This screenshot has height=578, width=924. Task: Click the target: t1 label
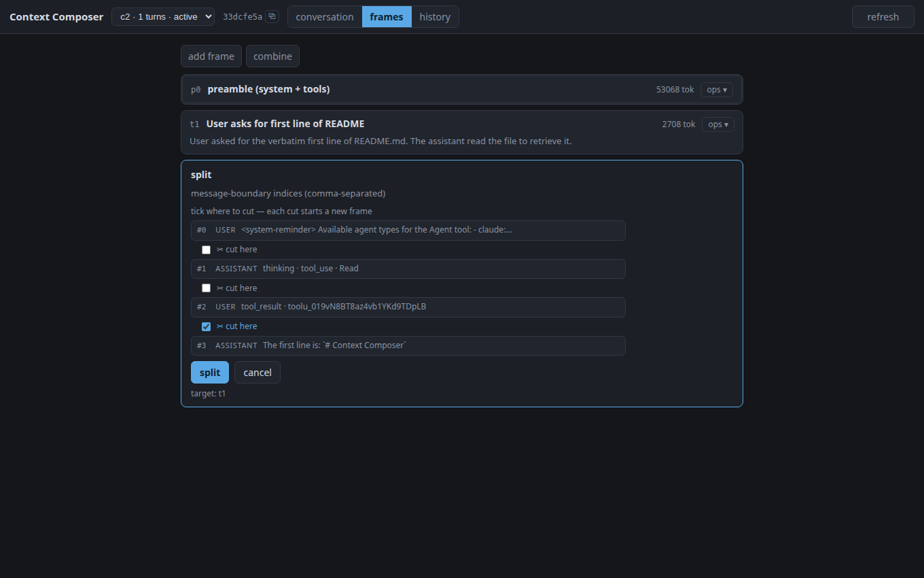[x=208, y=394]
